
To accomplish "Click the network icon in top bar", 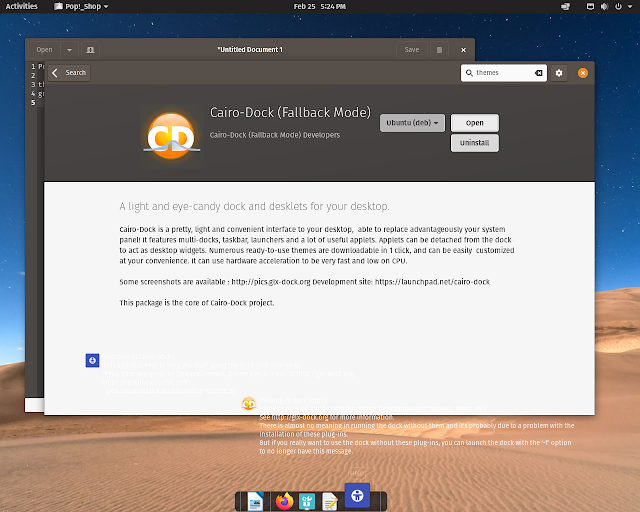I will [590, 6].
